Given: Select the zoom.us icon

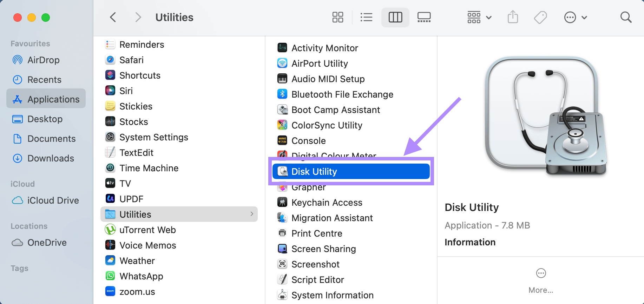Looking at the screenshot, I should click(110, 292).
